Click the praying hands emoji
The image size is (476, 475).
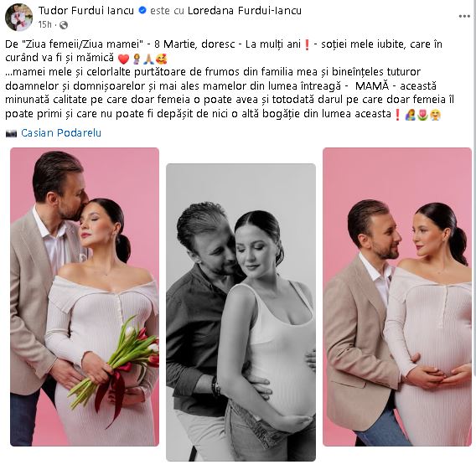pos(149,59)
